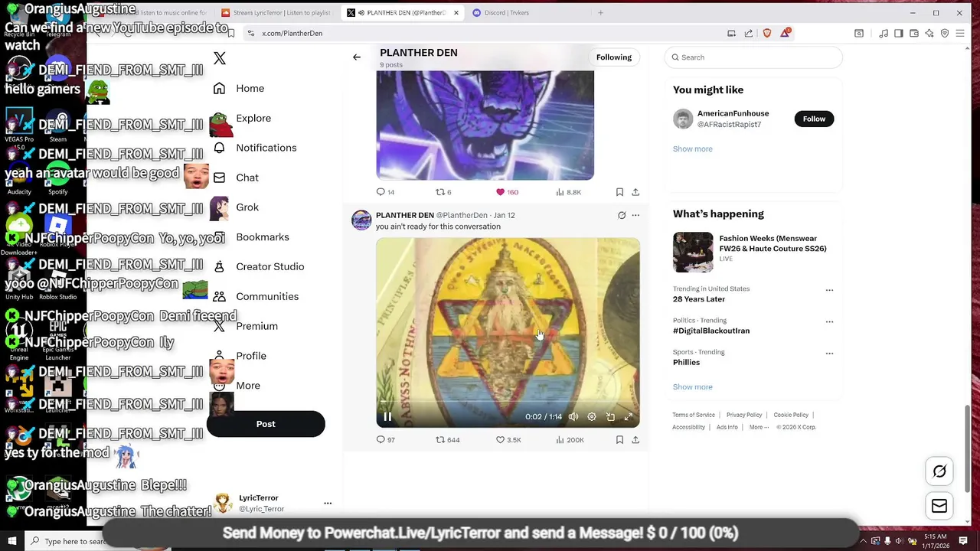Open Grok explain icon on Jan 12 post

coord(622,216)
